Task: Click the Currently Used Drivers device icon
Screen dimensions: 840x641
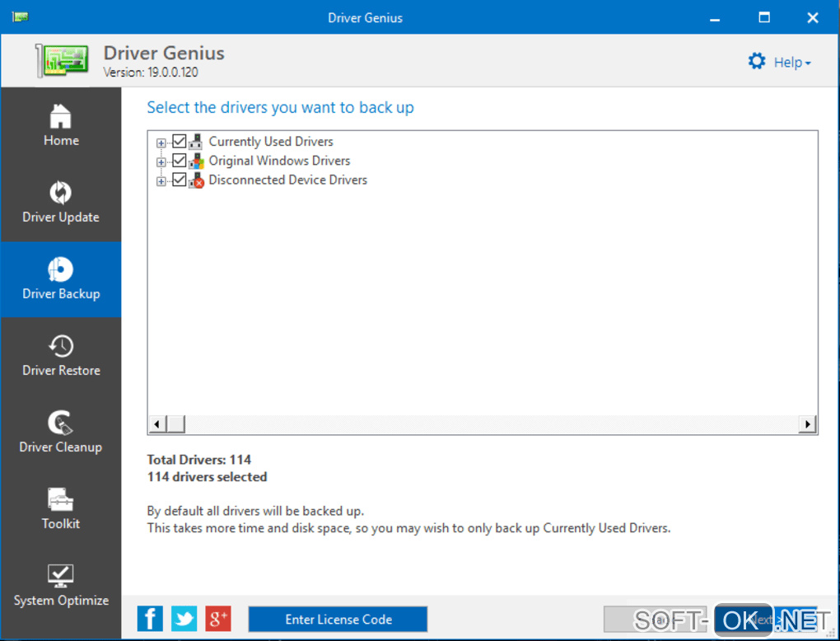Action: (x=196, y=142)
